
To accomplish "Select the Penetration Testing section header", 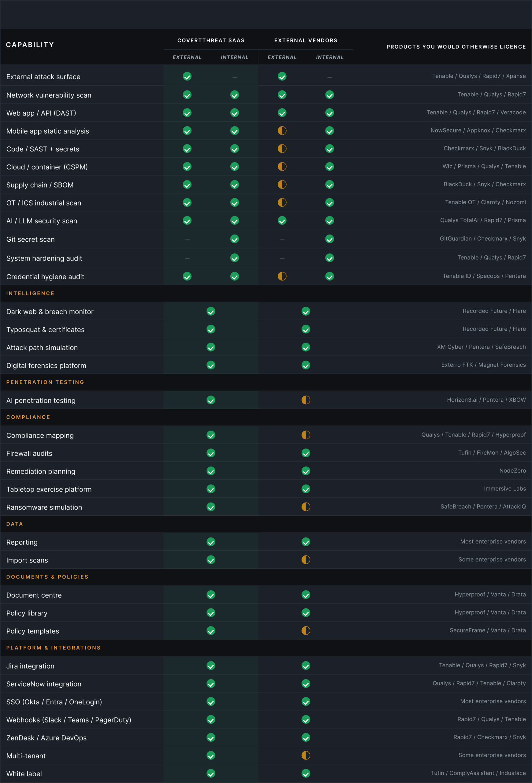I will (45, 382).
